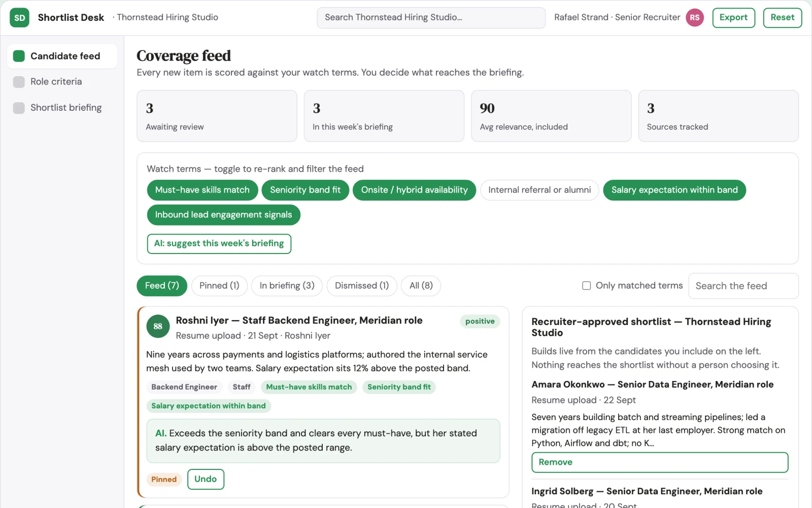Screen dimensions: 812x508
Task: Switch to the Pinned (1) tab
Action: tap(219, 285)
